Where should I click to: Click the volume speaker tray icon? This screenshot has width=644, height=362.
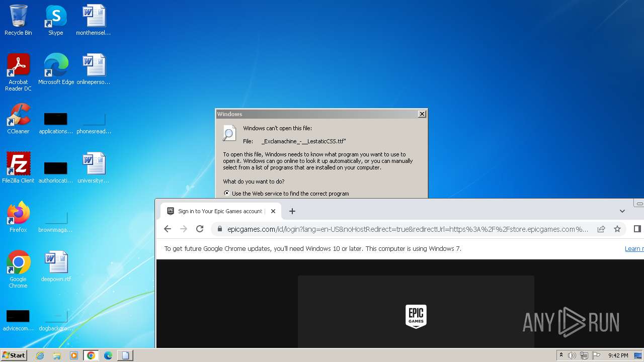[x=572, y=355]
